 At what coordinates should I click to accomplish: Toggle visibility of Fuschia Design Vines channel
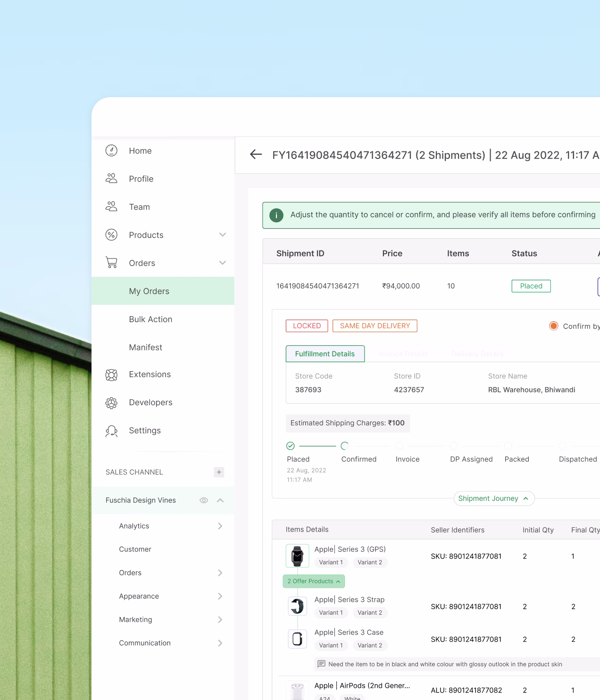(204, 500)
